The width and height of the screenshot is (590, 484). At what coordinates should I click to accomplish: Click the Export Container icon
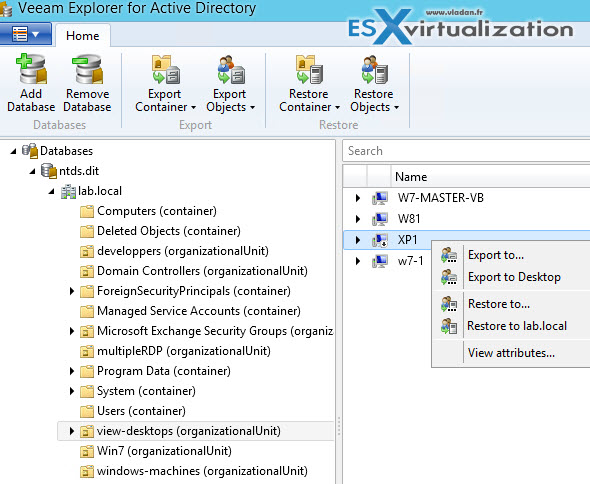(x=166, y=69)
